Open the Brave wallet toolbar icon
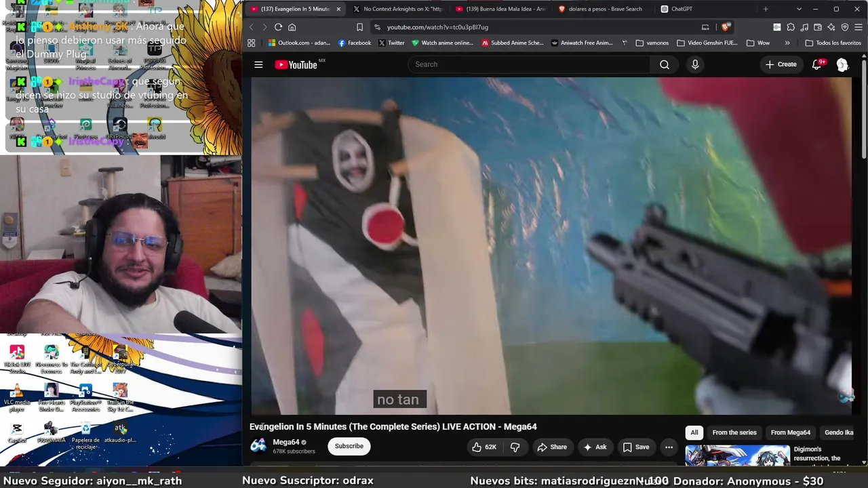The height and width of the screenshot is (488, 868). (x=817, y=27)
